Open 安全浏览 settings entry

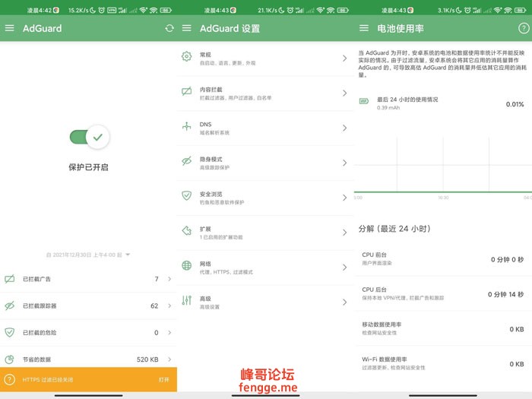tap(265, 198)
